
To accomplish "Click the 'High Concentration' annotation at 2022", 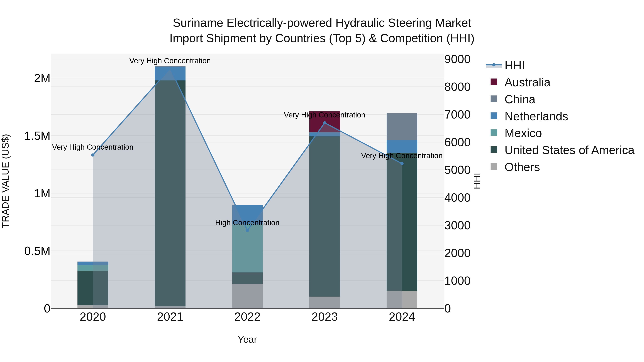I will pyautogui.click(x=247, y=223).
